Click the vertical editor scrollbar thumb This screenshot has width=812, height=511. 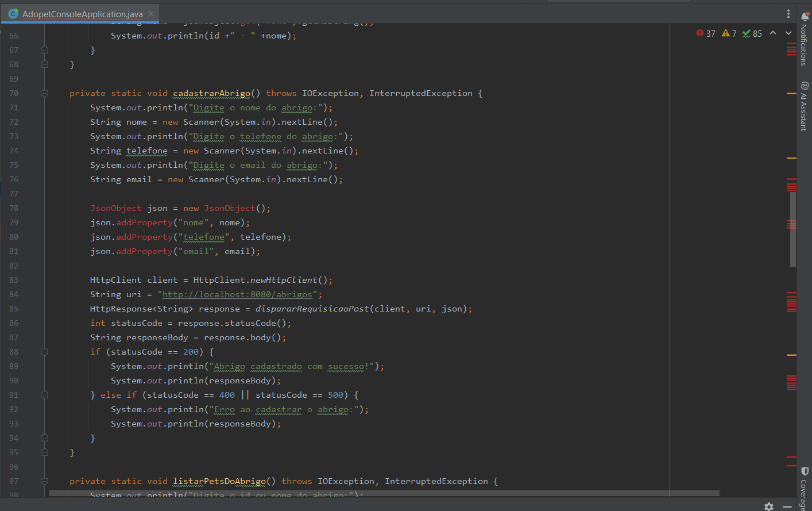[x=792, y=229]
